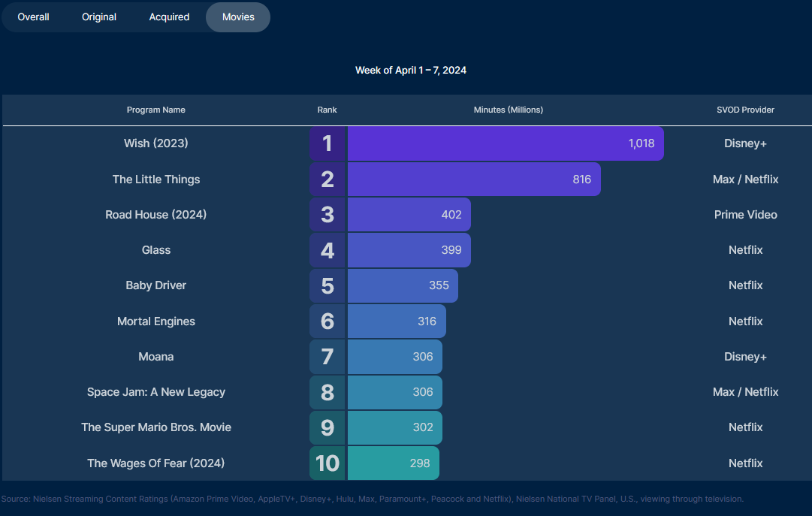This screenshot has width=812, height=516.
Task: Click the teal 298 minutes bar
Action: tap(393, 463)
